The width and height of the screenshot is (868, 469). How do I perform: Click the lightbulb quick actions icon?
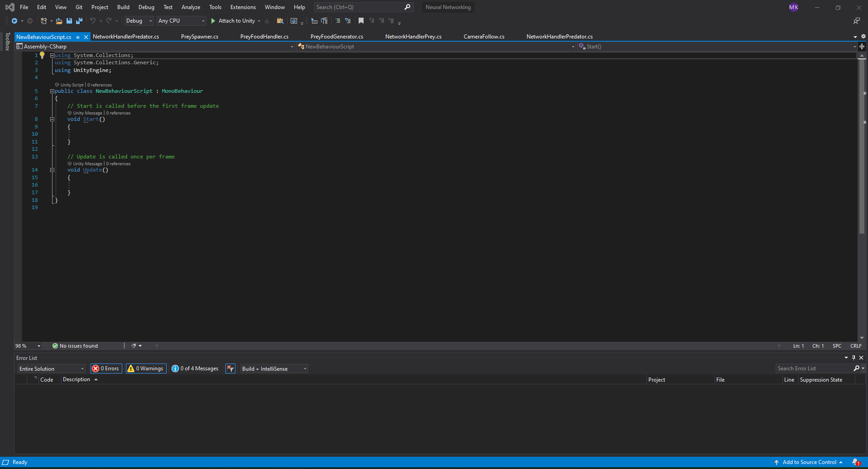point(42,55)
